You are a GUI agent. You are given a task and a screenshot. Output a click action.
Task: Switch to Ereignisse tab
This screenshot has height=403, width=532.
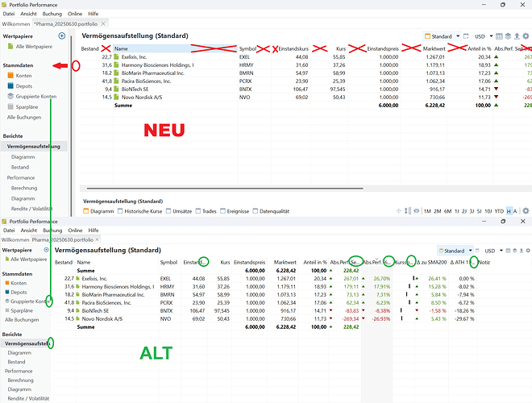[x=235, y=211]
